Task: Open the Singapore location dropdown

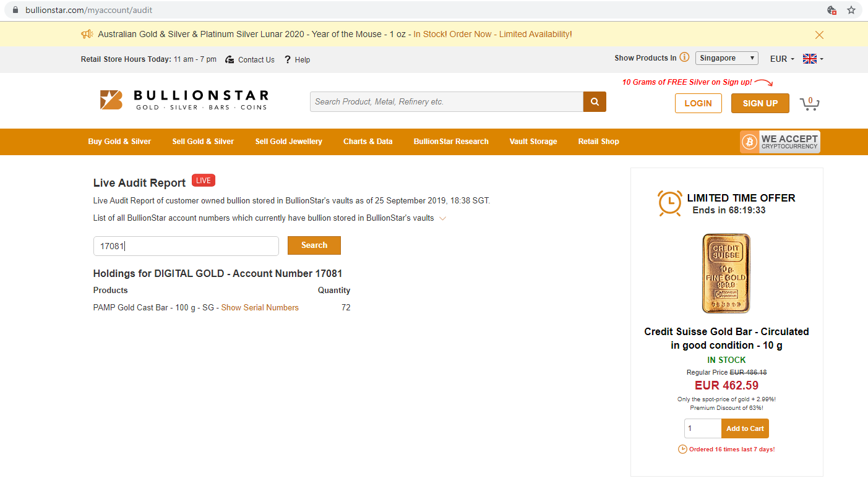Action: click(x=726, y=58)
